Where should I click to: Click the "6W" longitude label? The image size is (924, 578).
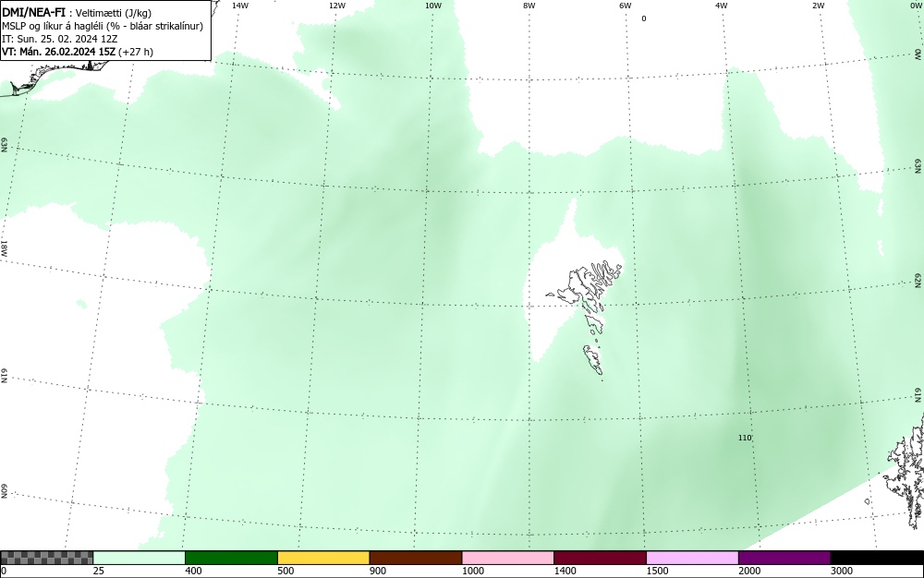coord(626,6)
